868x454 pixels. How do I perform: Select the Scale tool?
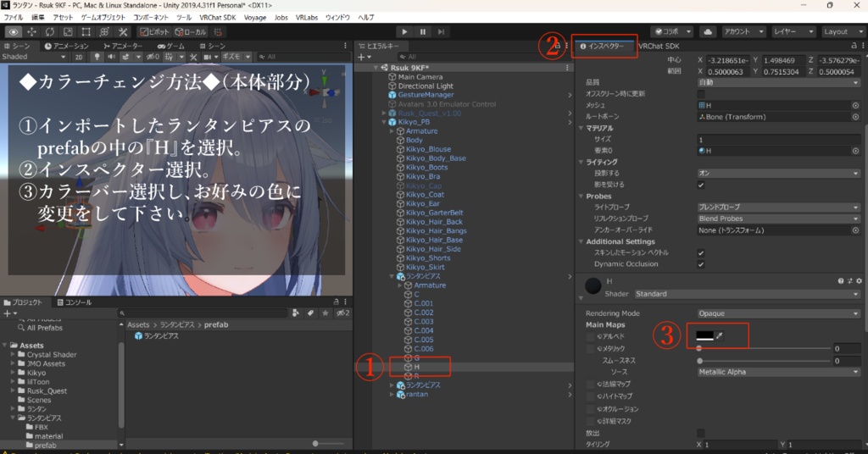pos(68,32)
